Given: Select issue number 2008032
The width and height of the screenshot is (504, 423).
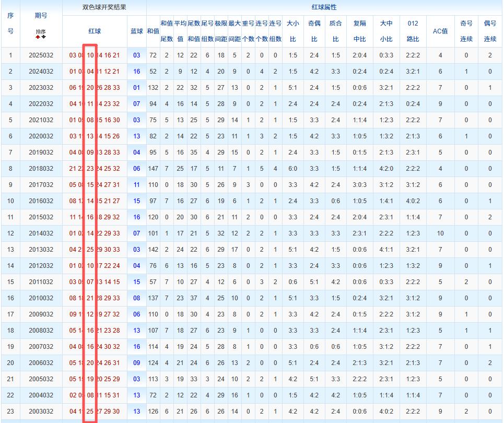Looking at the screenshot, I should coord(41,331).
